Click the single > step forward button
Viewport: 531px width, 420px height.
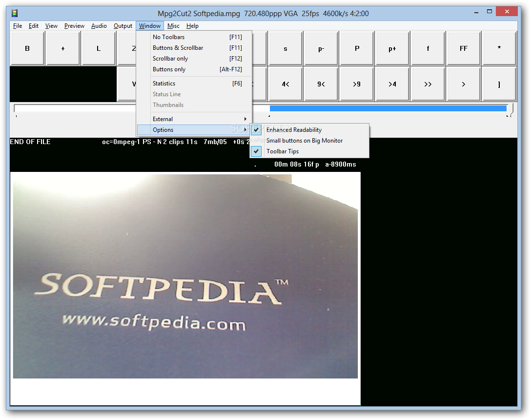[x=464, y=84]
